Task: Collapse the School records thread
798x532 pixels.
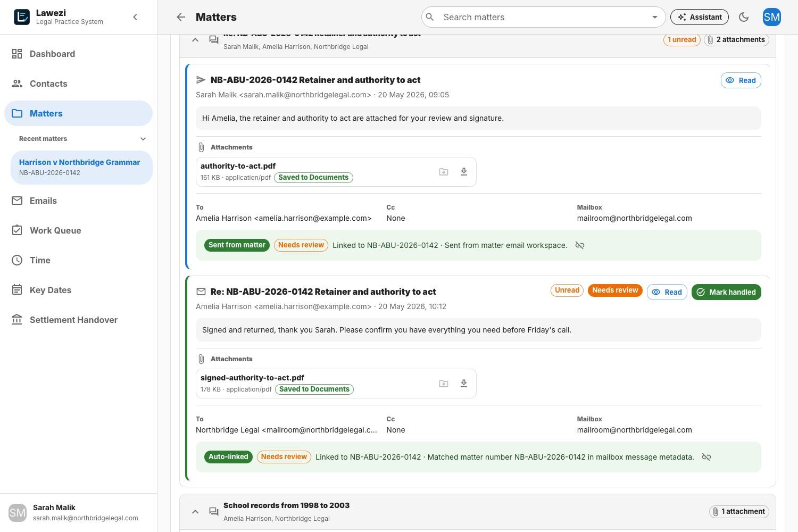Action: click(195, 512)
